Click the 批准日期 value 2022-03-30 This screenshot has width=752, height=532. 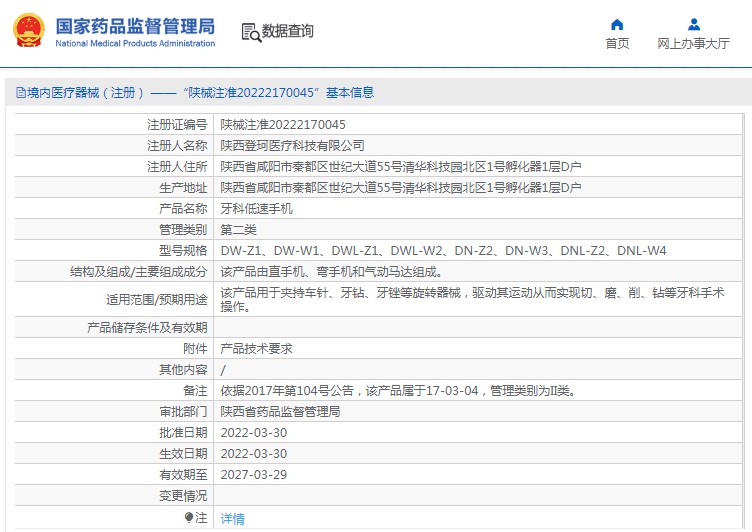254,433
